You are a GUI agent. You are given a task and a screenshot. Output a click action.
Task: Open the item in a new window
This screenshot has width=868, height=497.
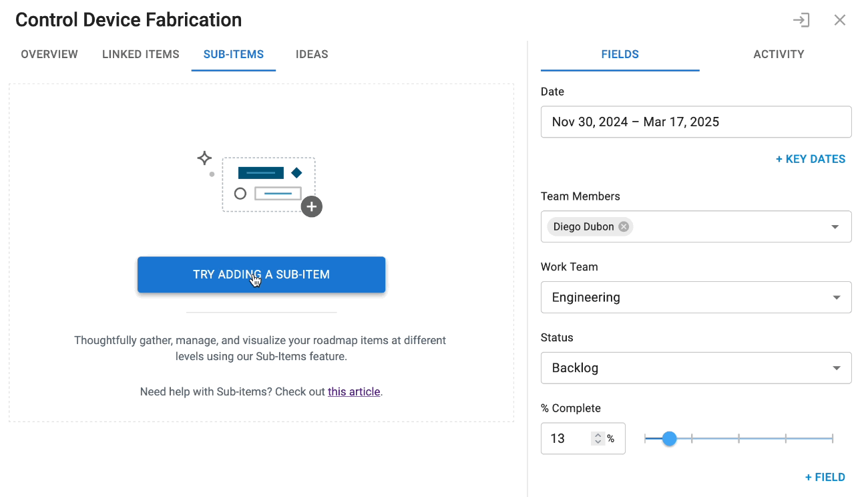coord(801,20)
